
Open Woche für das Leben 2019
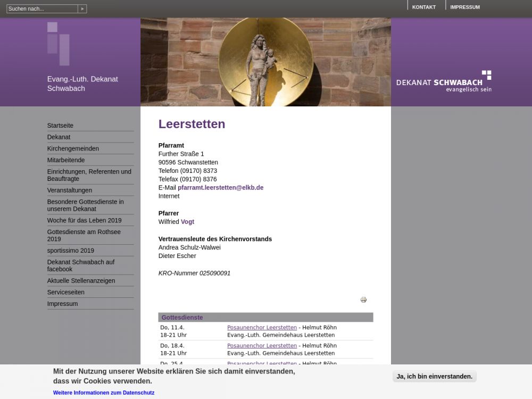(84, 220)
